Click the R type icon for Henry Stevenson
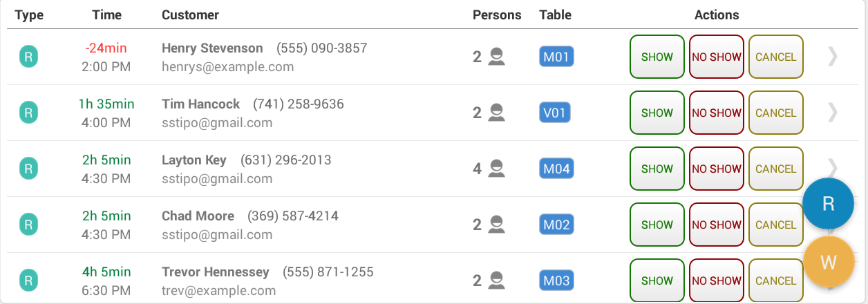Screen dimensions: 868x304 28,57
